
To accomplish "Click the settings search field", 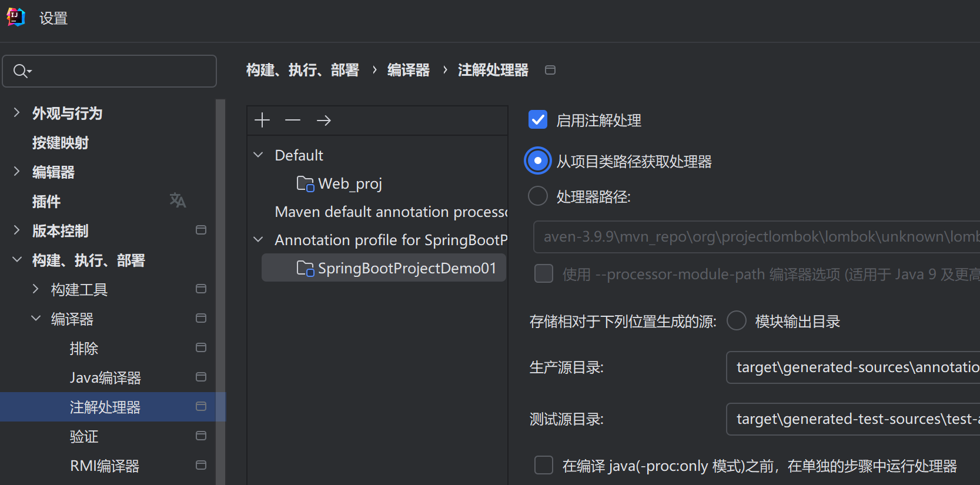I will [109, 71].
